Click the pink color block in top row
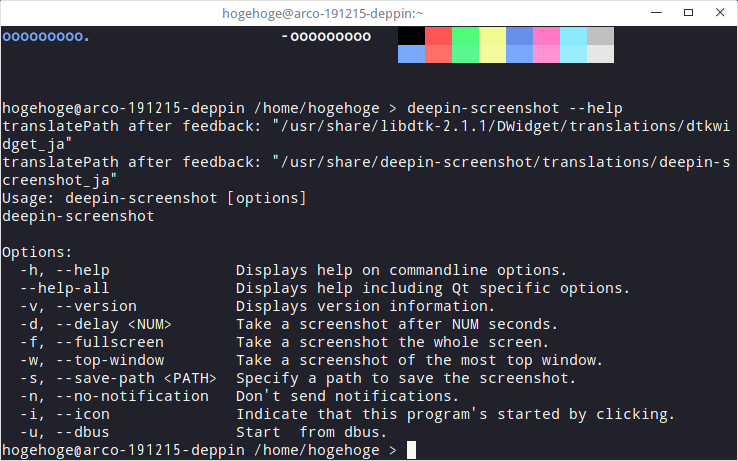Image resolution: width=738 pixels, height=461 pixels. click(546, 36)
